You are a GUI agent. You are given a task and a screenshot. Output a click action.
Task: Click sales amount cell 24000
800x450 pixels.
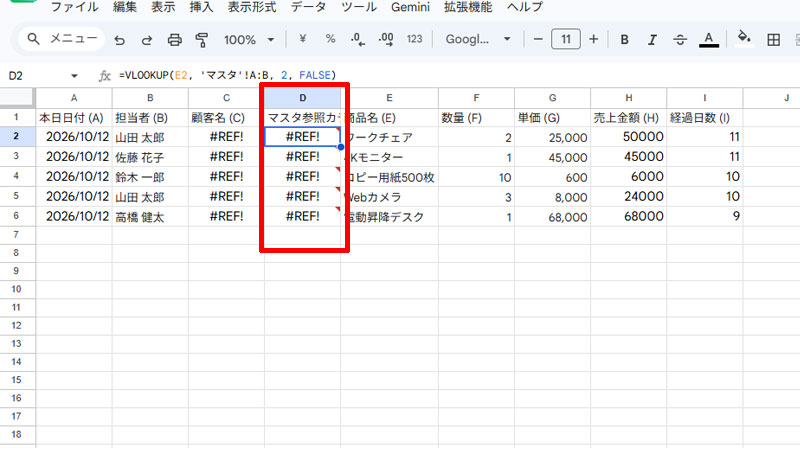click(629, 197)
